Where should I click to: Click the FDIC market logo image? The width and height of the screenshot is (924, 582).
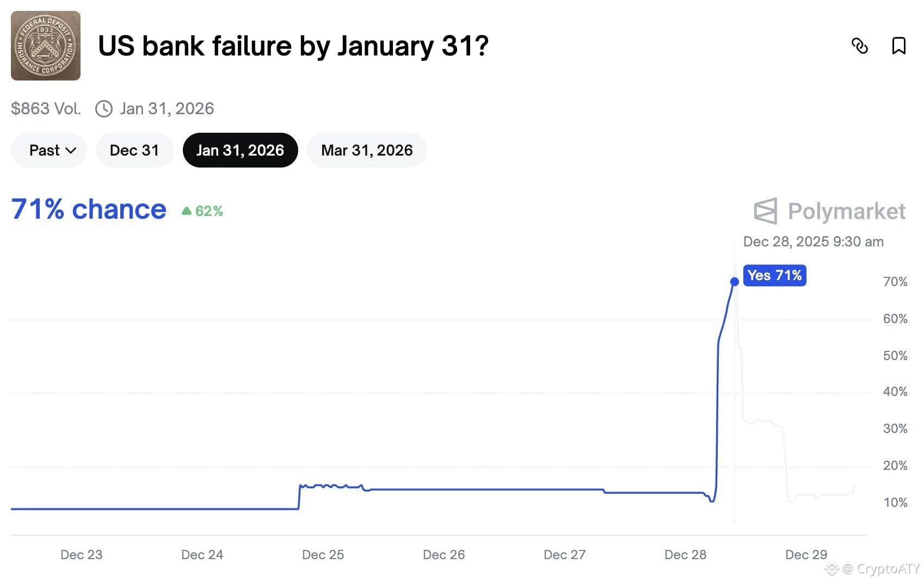coord(46,45)
